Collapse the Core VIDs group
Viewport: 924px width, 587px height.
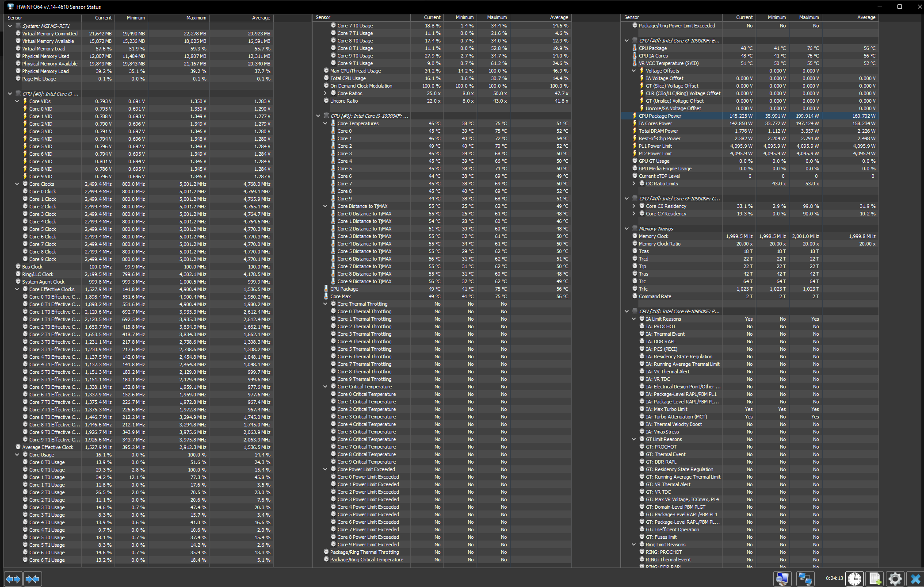(17, 101)
